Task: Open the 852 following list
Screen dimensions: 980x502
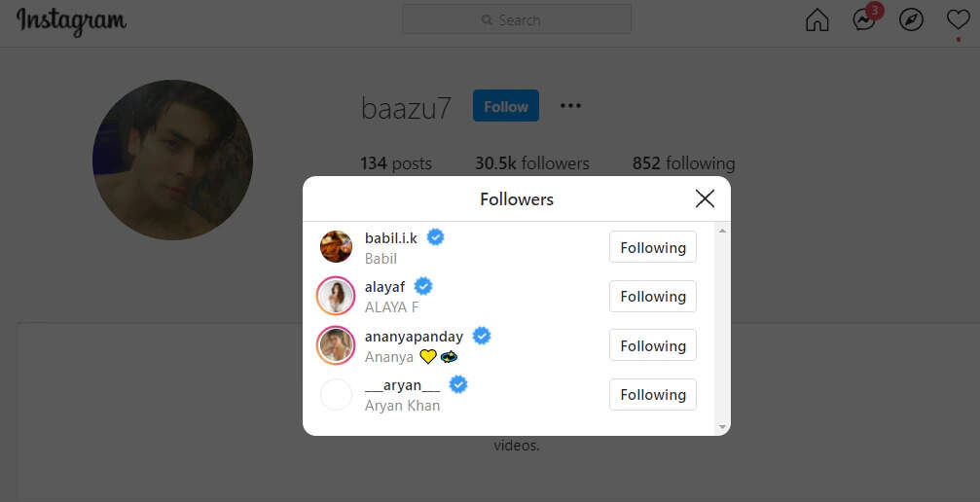Action: (x=684, y=163)
